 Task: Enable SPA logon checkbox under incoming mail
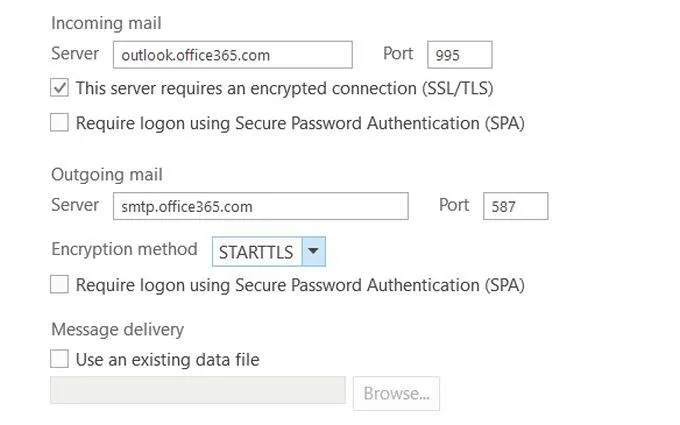[60, 123]
